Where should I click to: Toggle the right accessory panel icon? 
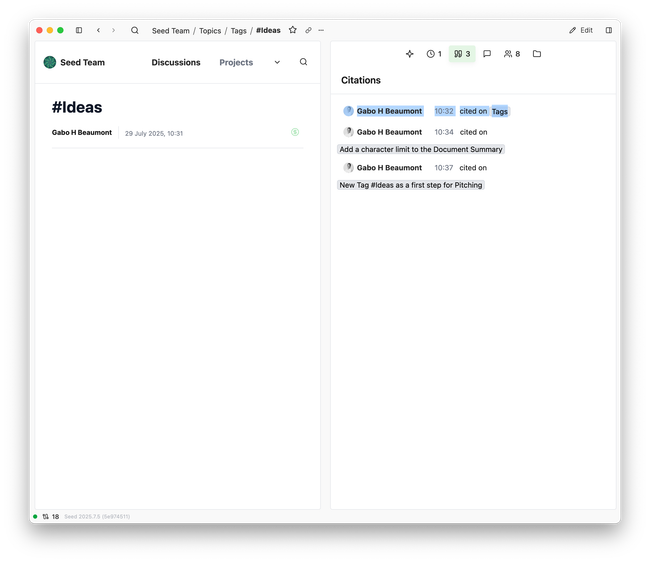(608, 30)
